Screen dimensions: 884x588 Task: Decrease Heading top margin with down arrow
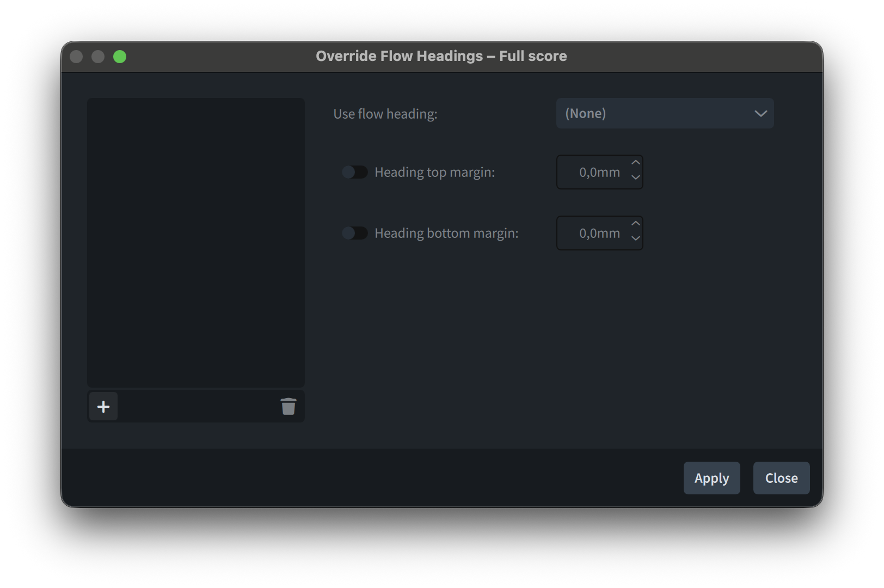635,177
